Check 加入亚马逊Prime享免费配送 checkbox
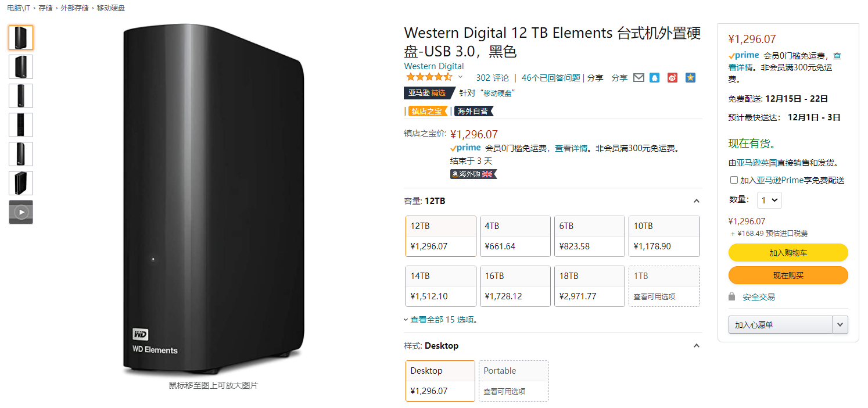This screenshot has width=868, height=408. tap(734, 180)
